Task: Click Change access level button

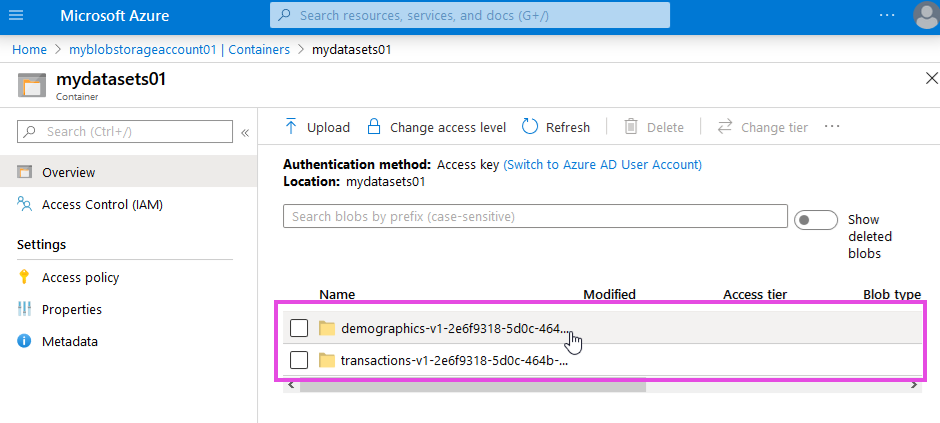Action: tap(436, 127)
